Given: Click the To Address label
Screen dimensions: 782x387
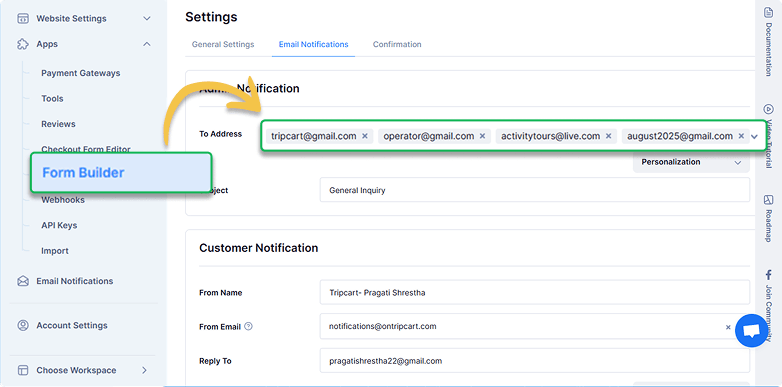Looking at the screenshot, I should pyautogui.click(x=220, y=134).
